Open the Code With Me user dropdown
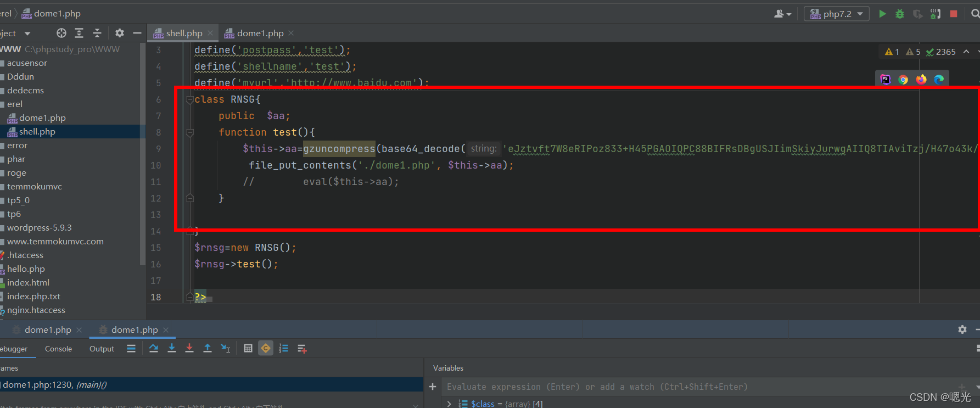Viewport: 980px width, 408px height. point(782,14)
